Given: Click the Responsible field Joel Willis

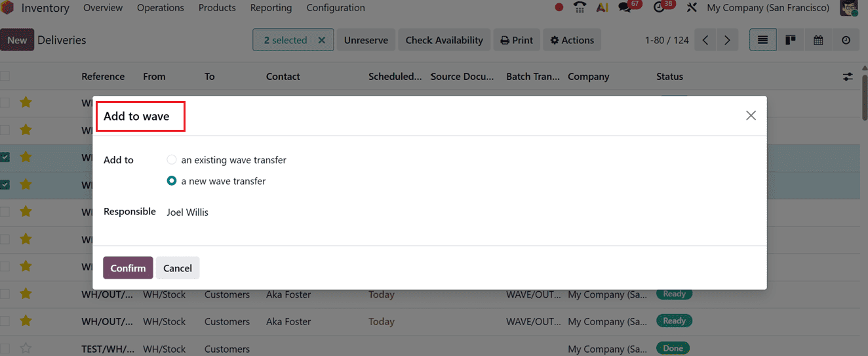Looking at the screenshot, I should [x=187, y=212].
